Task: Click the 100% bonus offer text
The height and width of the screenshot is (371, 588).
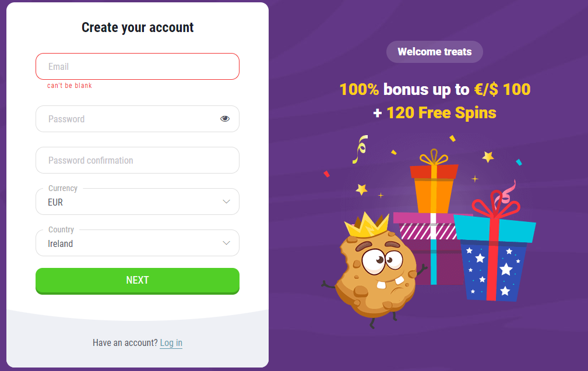Action: pyautogui.click(x=434, y=89)
